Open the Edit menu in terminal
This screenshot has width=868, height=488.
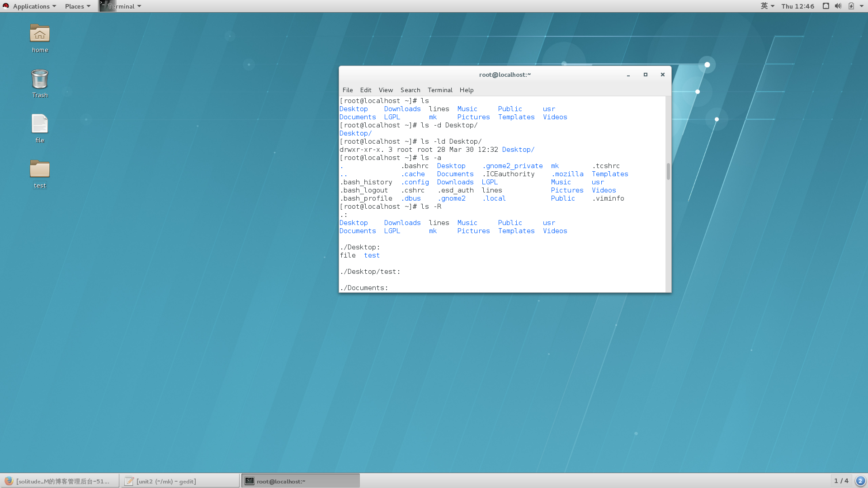[x=366, y=90]
